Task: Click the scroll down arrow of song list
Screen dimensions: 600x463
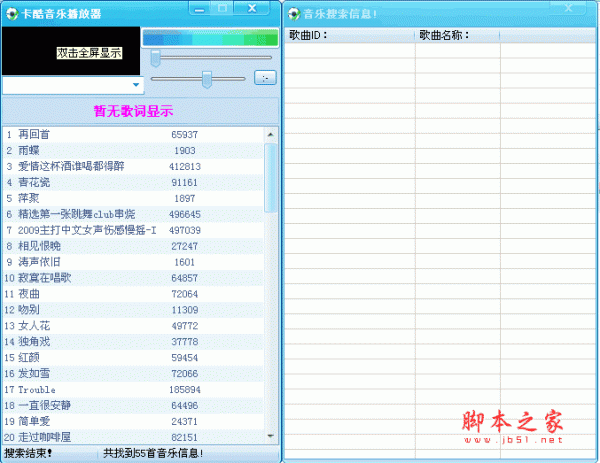Action: [271, 436]
